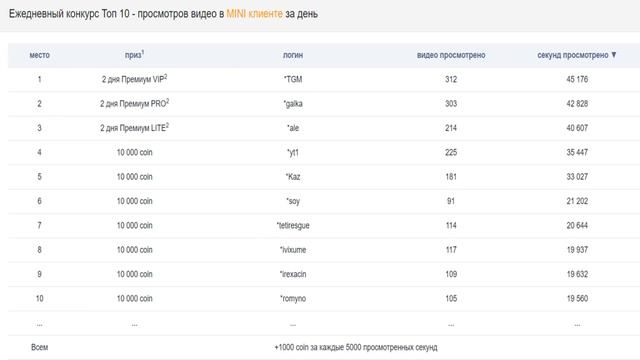
Task: Click the место column header
Action: tap(40, 55)
